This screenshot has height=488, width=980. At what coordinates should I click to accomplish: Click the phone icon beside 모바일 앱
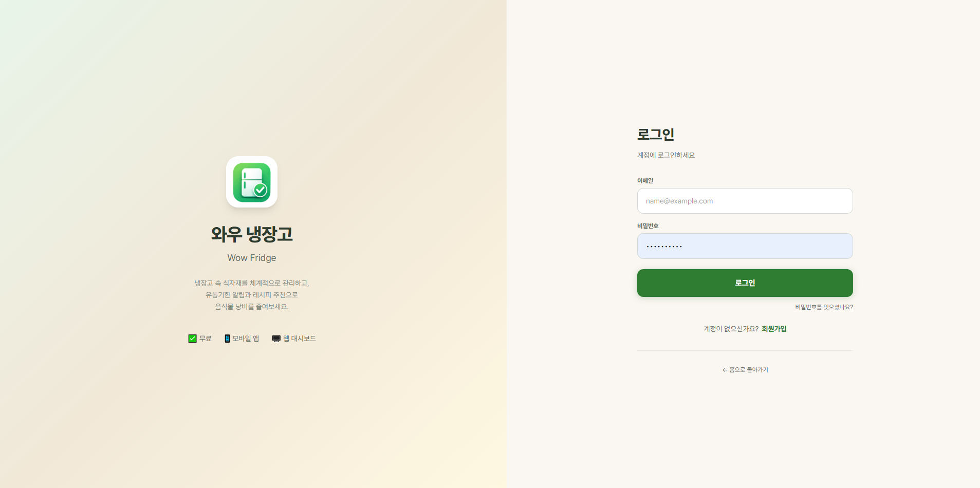(x=227, y=339)
